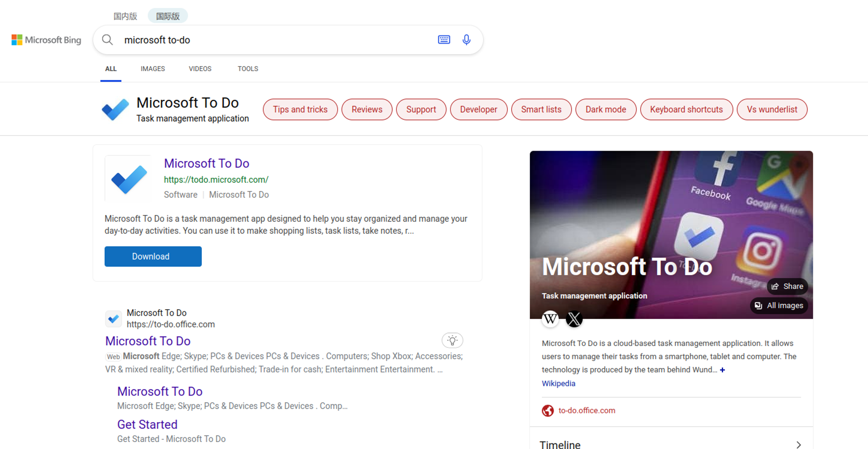Click the search box with microsoft to-do
The image size is (868, 449).
[273, 40]
